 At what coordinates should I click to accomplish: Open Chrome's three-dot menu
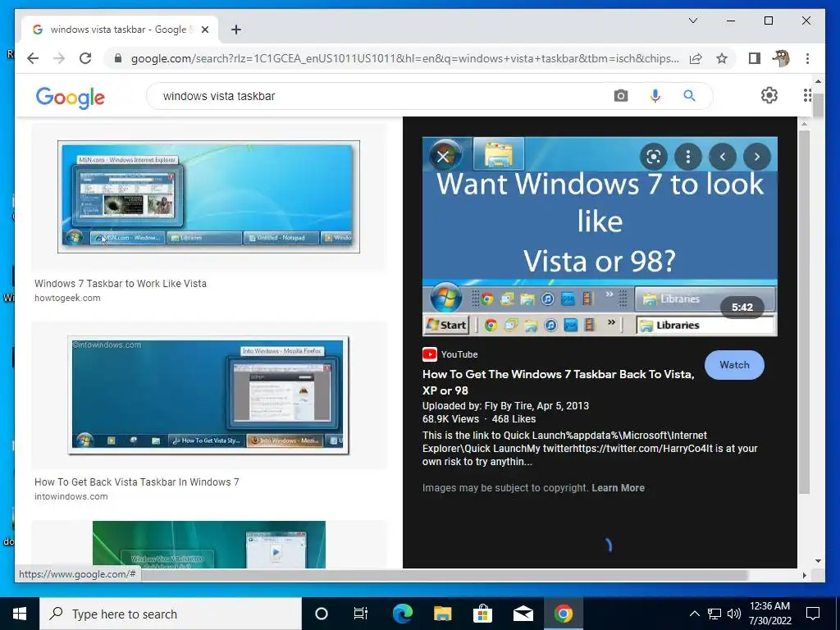(x=807, y=58)
